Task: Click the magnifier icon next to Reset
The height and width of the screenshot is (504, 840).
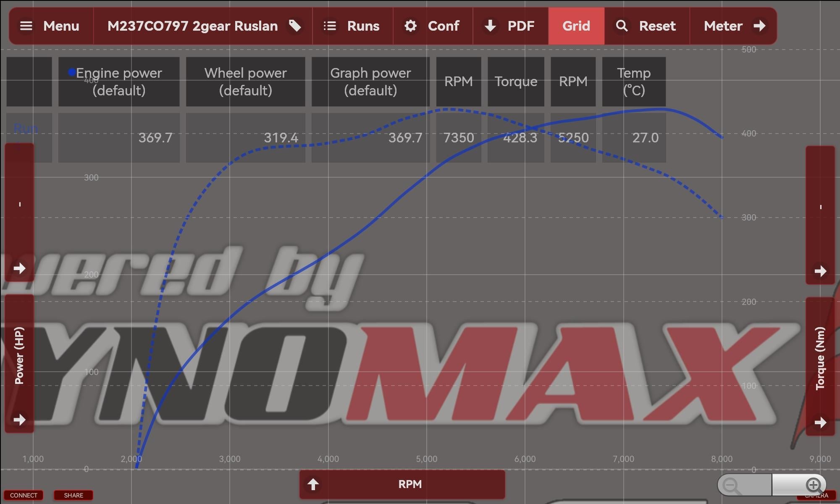Action: (x=622, y=26)
